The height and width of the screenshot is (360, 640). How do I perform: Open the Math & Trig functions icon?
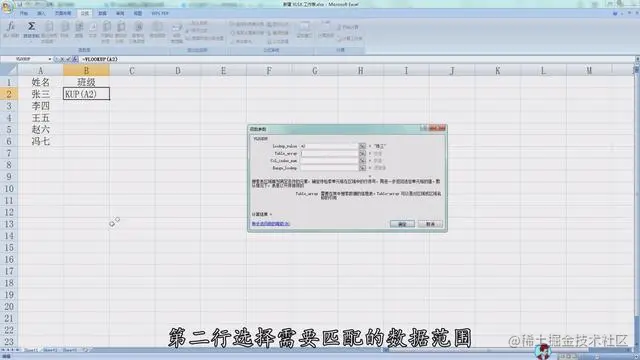(138, 27)
